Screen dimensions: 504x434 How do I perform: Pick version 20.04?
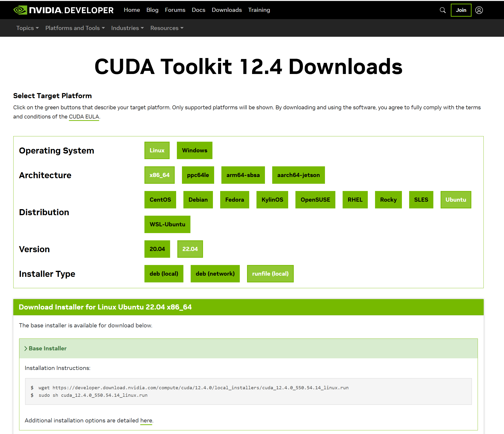click(x=157, y=249)
